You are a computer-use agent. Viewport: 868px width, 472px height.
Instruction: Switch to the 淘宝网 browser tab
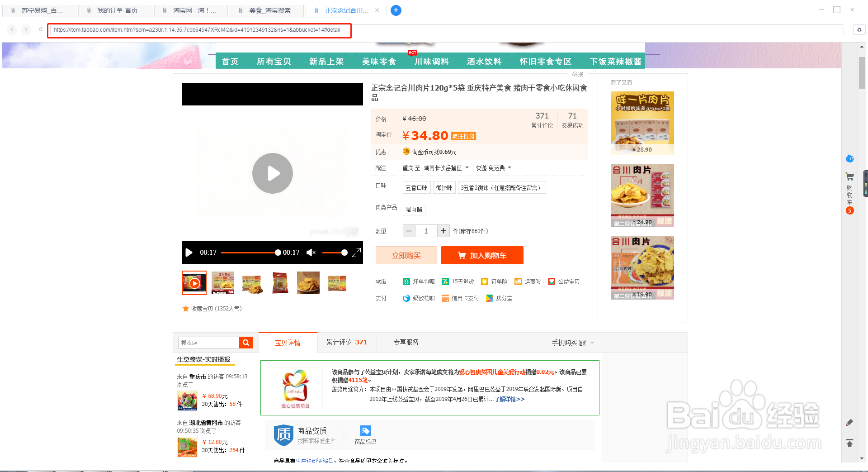(x=191, y=10)
